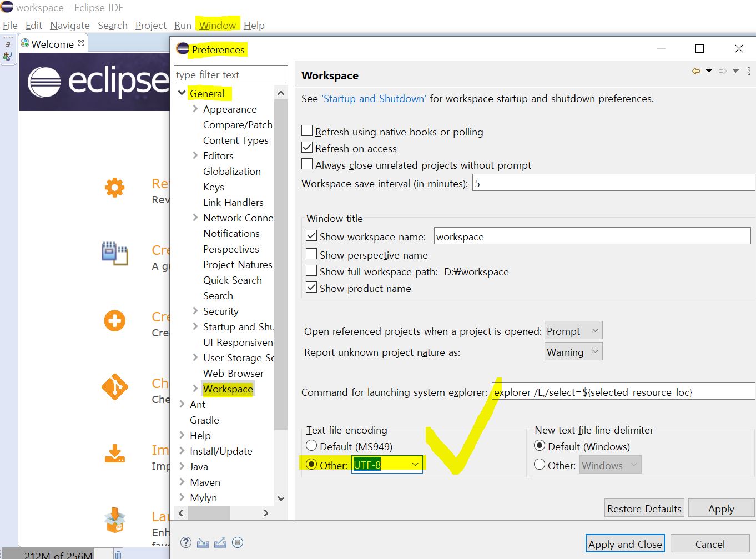Image resolution: width=756 pixels, height=559 pixels.
Task: Click the system explorer command field
Action: [623, 392]
